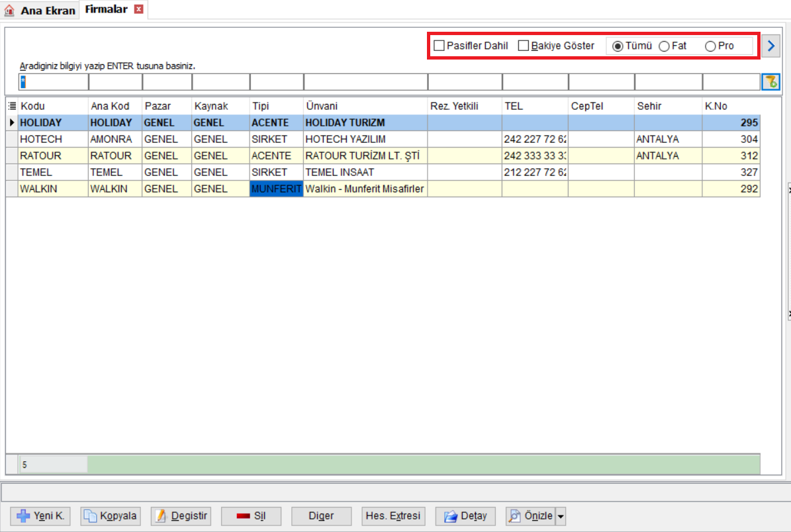Click the TEL filter input field
The width and height of the screenshot is (791, 532).
click(x=535, y=81)
